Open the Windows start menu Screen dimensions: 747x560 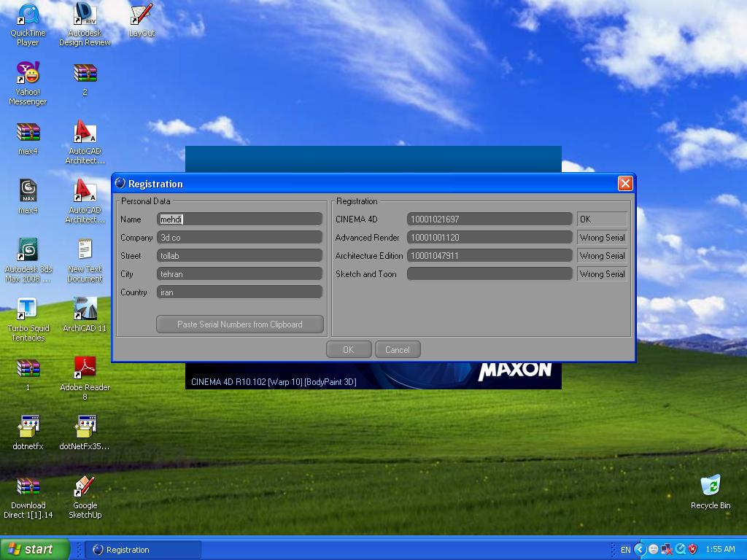(x=34, y=549)
